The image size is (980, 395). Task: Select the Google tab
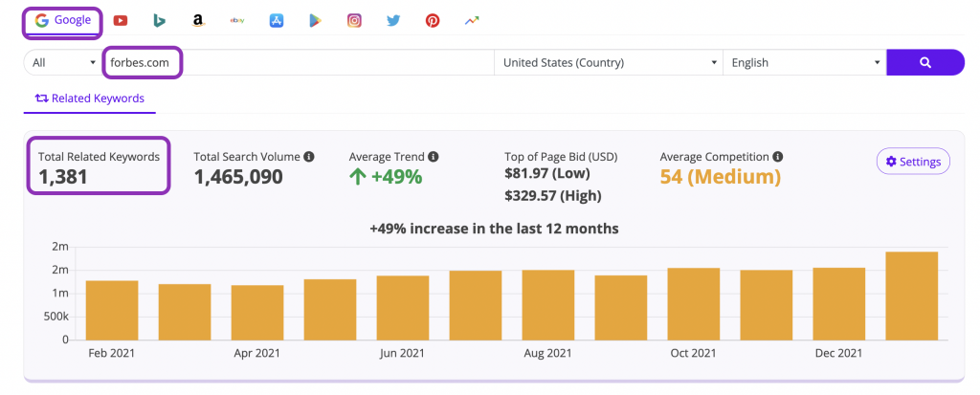click(63, 20)
